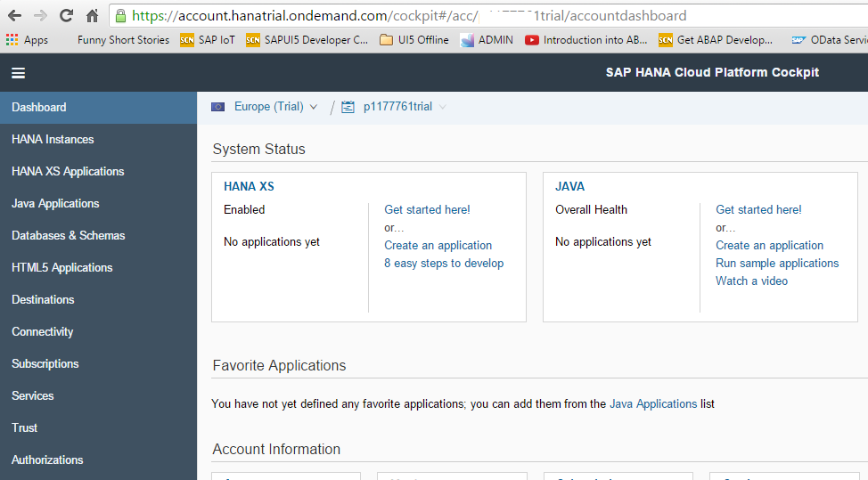
Task: Click the 8 easy steps to develop link
Action: (x=444, y=263)
